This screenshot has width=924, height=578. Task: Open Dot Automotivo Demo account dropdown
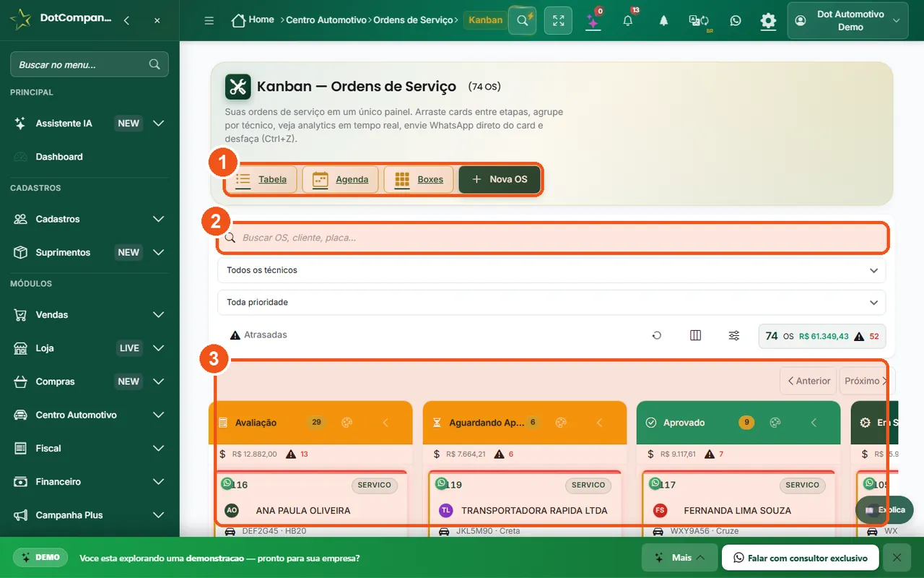pos(847,21)
